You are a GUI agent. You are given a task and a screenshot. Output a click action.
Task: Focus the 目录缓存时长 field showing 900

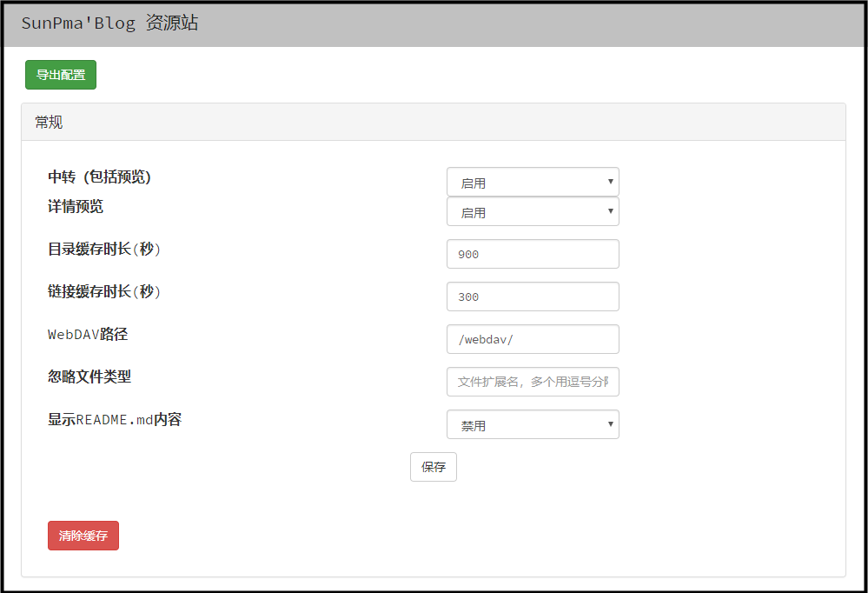coord(532,254)
